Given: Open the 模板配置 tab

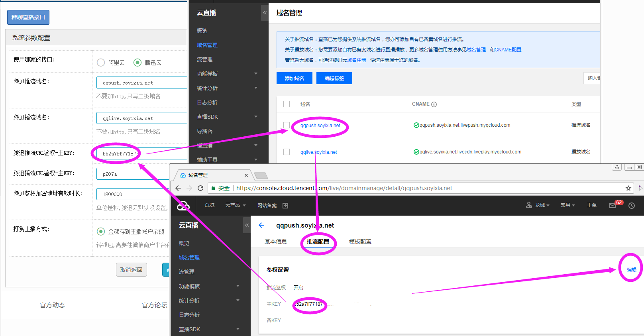Looking at the screenshot, I should 360,242.
